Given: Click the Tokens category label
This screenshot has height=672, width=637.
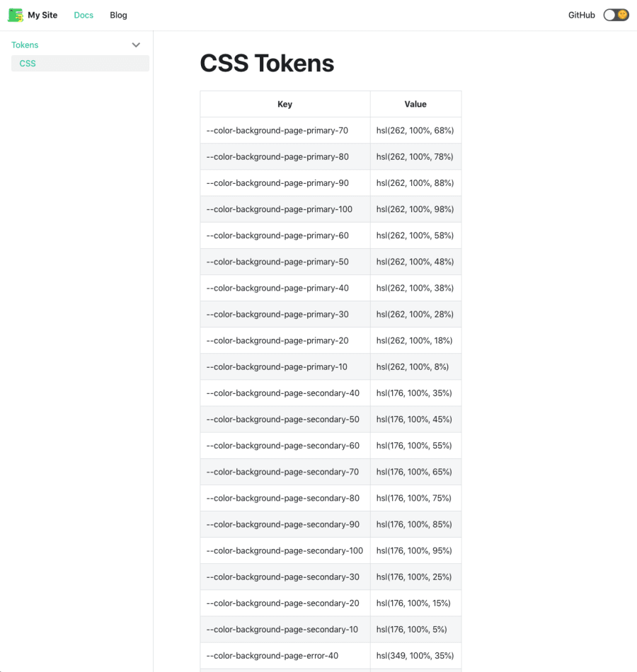Looking at the screenshot, I should [25, 45].
